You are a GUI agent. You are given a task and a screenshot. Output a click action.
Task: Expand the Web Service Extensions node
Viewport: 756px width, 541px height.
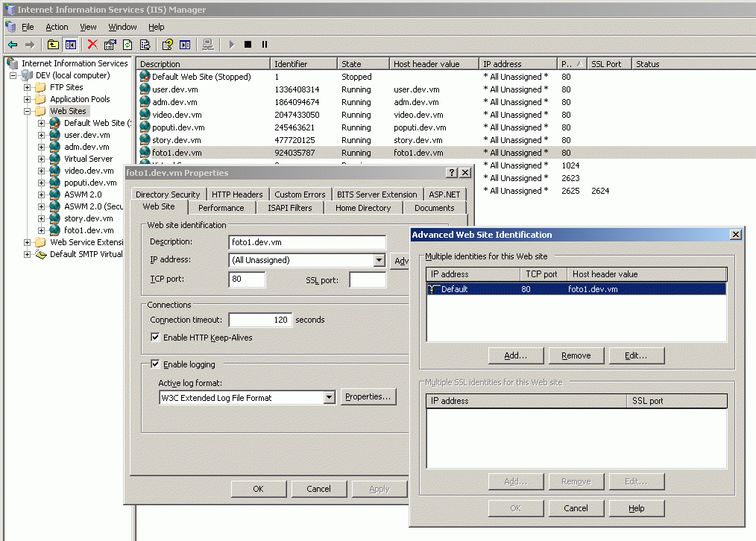point(28,242)
